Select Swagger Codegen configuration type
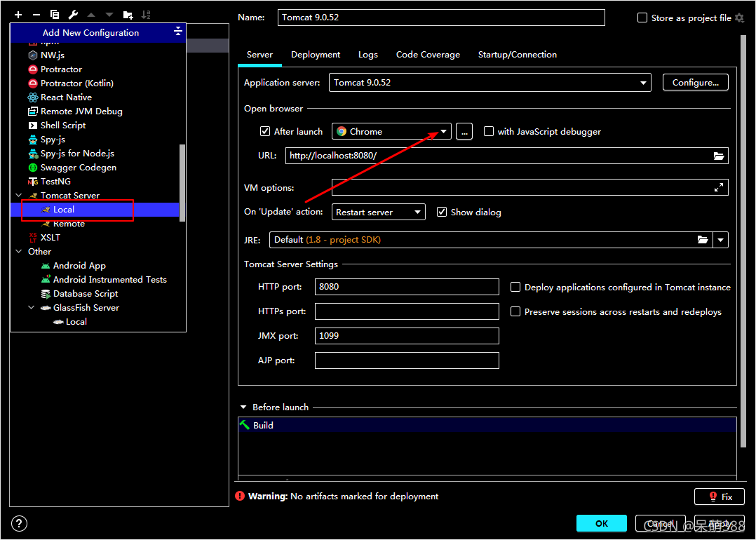 click(72, 168)
